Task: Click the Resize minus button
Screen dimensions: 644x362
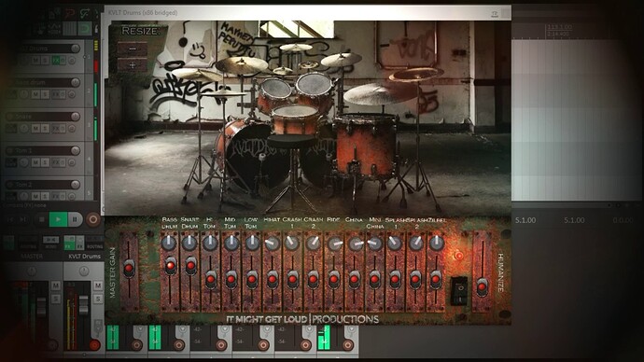Action: (x=133, y=49)
